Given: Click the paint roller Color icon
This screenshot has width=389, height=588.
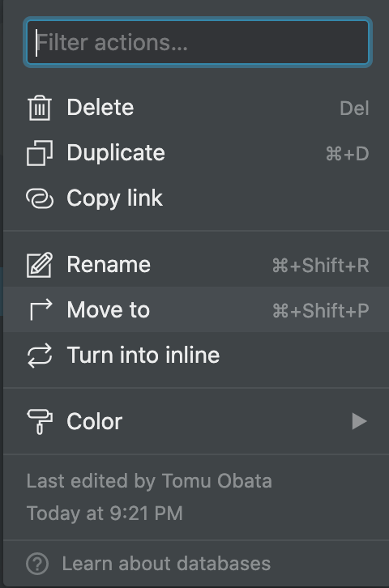Looking at the screenshot, I should [40, 421].
